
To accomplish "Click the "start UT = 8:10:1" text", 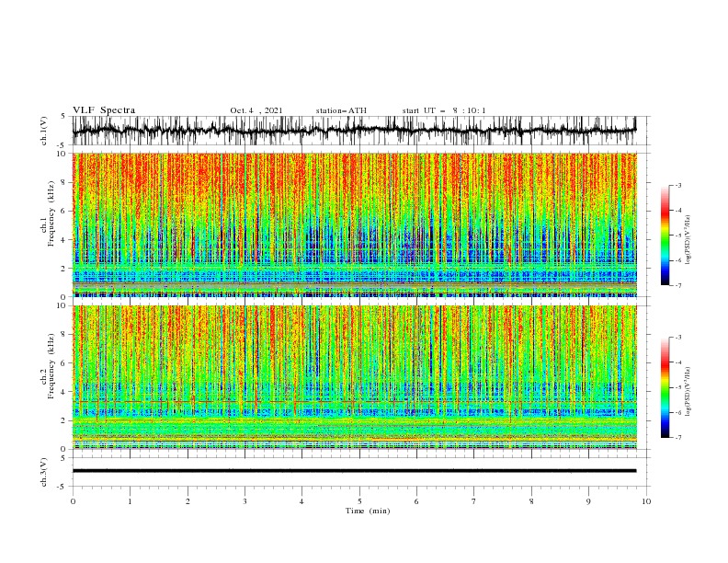I will coord(444,110).
